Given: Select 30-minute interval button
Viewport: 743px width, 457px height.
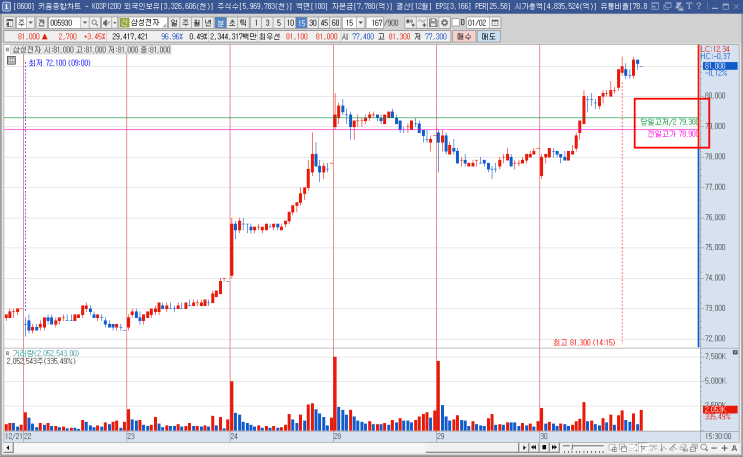Looking at the screenshot, I should tap(313, 23).
